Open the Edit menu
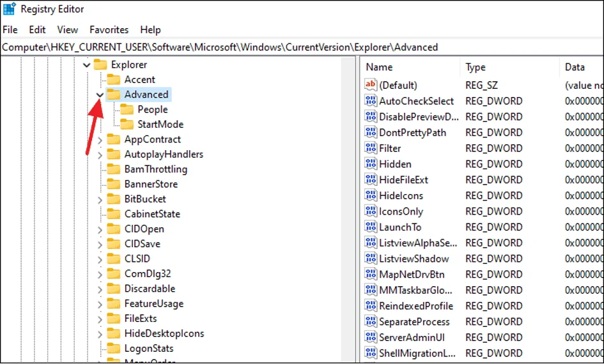604x364 pixels. point(37,29)
